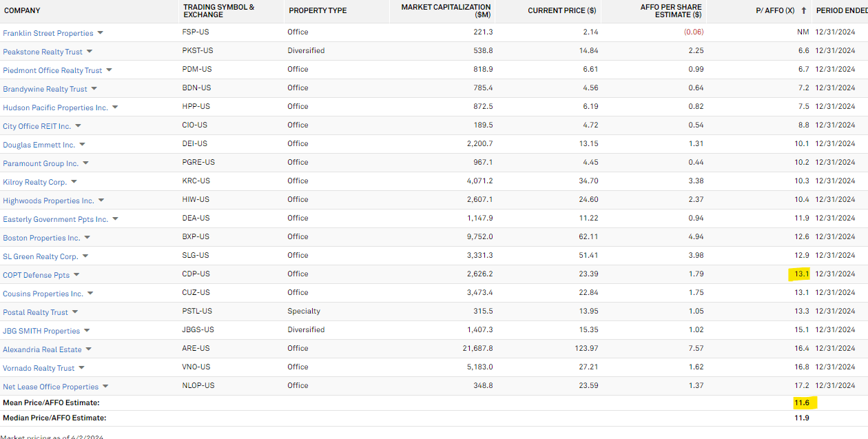
Task: Select highlighted 13.1 P/AFFO cell for COPT
Action: (801, 274)
